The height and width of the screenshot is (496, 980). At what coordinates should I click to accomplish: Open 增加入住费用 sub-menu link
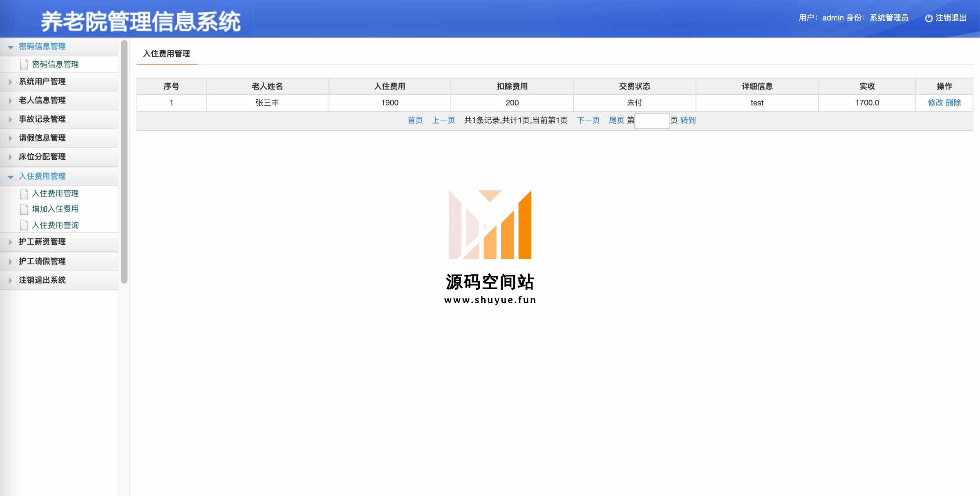[55, 209]
